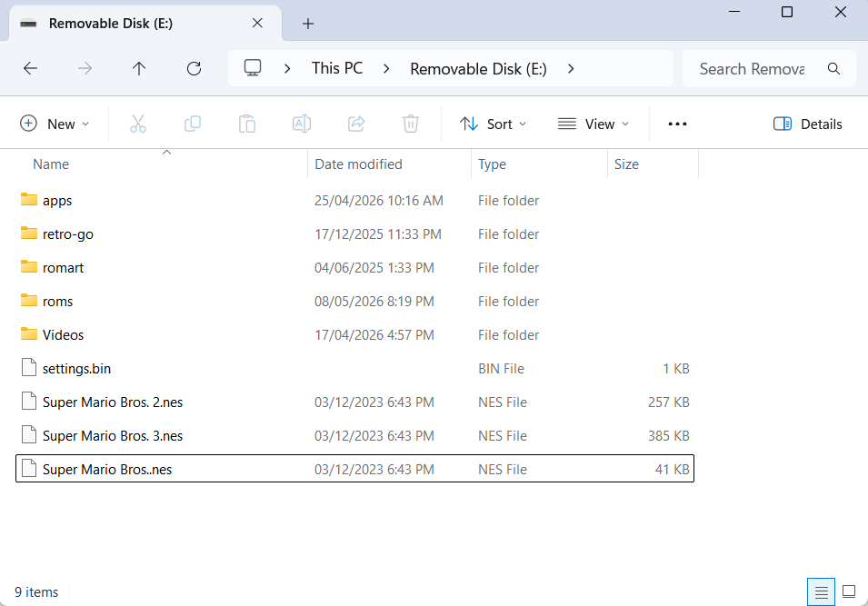
Task: Select the roms folder name
Action: 57,302
